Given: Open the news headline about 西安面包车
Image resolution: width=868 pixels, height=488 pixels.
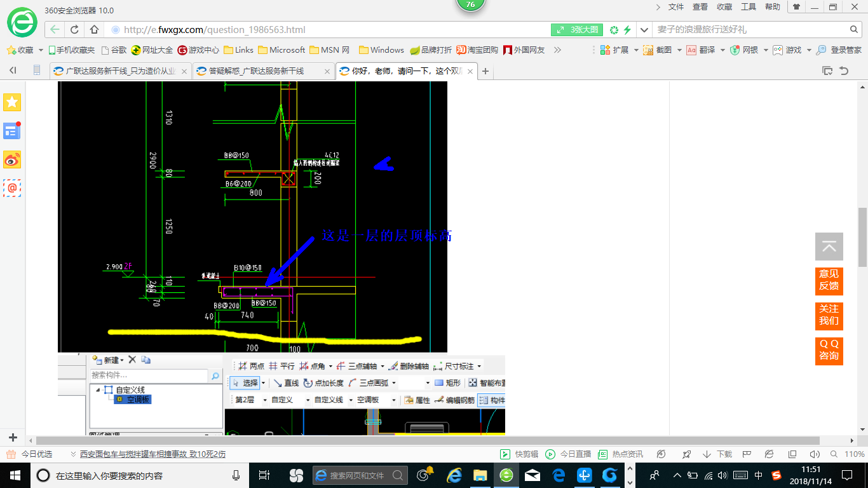Looking at the screenshot, I should (x=152, y=454).
